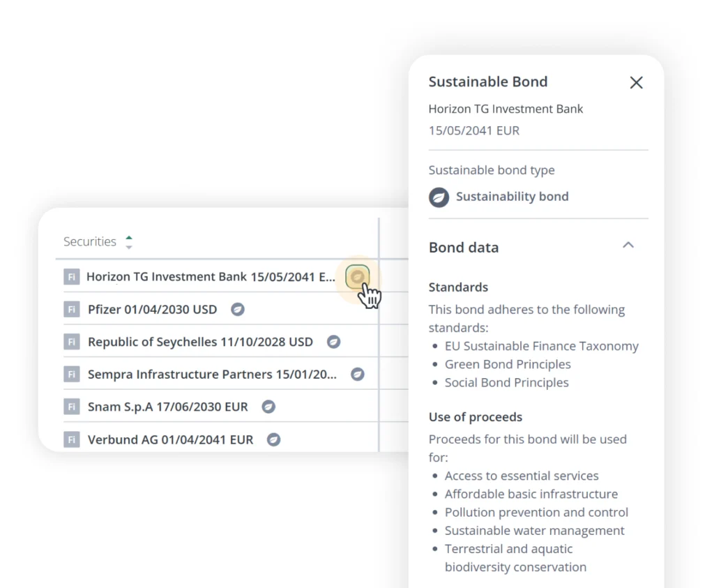The width and height of the screenshot is (714, 588).
Task: Click the FI badge next to Pfizer
Action: click(71, 309)
